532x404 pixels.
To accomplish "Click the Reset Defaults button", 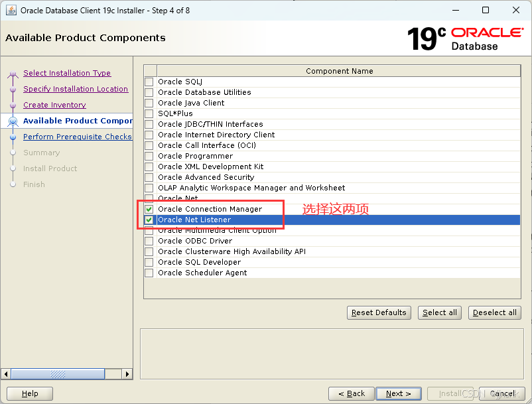I will pos(379,312).
